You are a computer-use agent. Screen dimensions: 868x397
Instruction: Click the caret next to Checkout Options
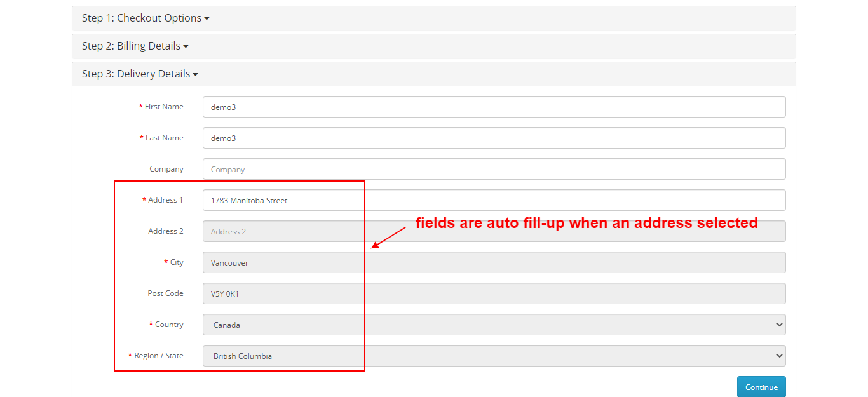pyautogui.click(x=207, y=19)
